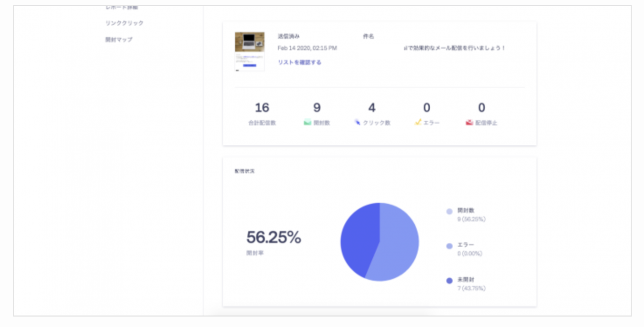
Task: Click the total deliveries count 16
Action: (262, 108)
